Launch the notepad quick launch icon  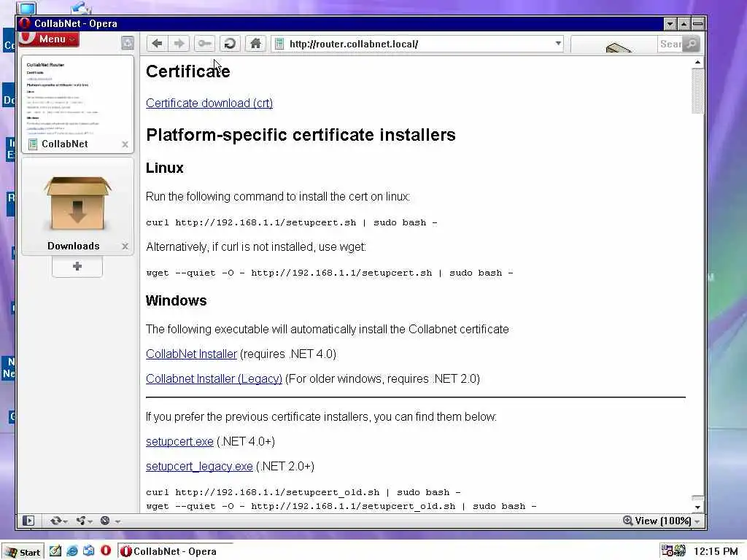[55, 551]
